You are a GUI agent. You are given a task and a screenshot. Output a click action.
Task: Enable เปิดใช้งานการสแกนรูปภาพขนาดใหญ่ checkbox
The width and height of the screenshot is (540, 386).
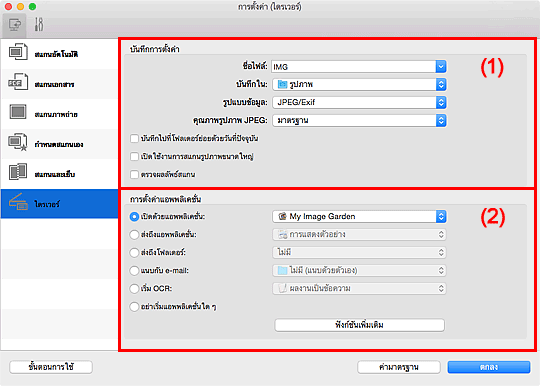pyautogui.click(x=134, y=157)
